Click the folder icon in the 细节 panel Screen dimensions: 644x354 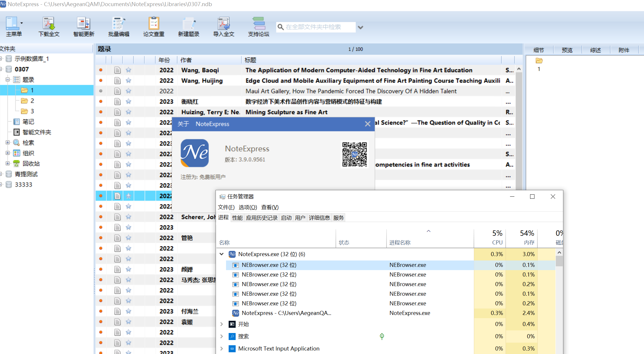(x=539, y=61)
